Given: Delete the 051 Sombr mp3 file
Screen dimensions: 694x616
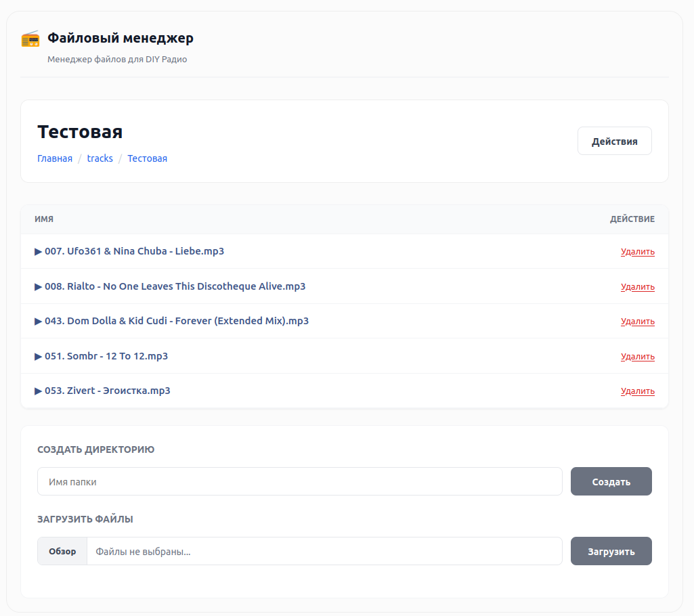Looking at the screenshot, I should tap(637, 357).
